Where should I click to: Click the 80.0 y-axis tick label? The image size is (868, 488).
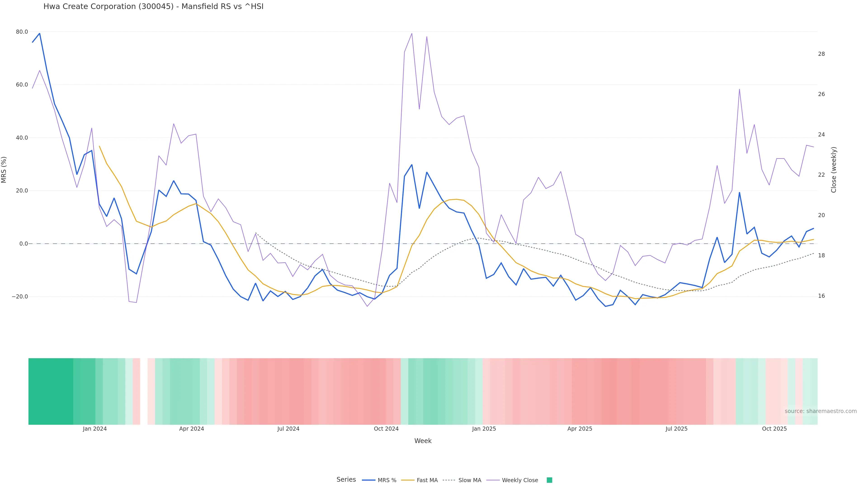tap(22, 32)
